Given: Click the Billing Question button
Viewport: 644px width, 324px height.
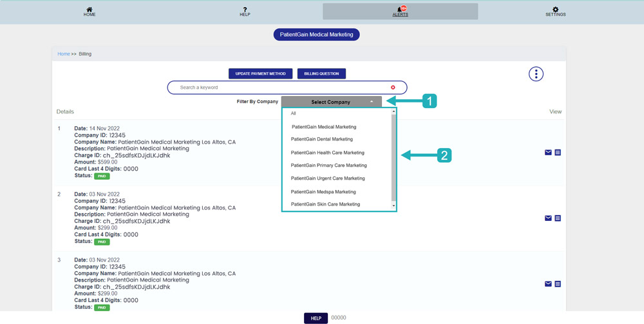Looking at the screenshot, I should (321, 73).
